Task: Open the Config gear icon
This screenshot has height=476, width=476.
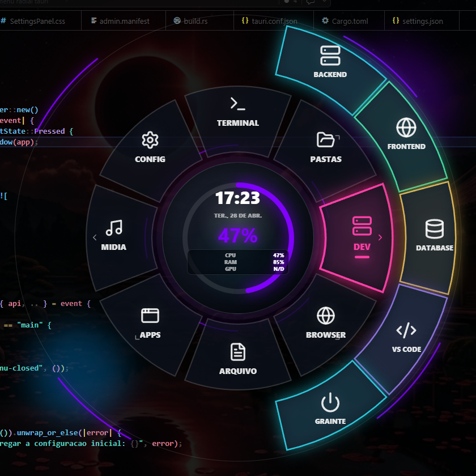Action: coord(150,141)
